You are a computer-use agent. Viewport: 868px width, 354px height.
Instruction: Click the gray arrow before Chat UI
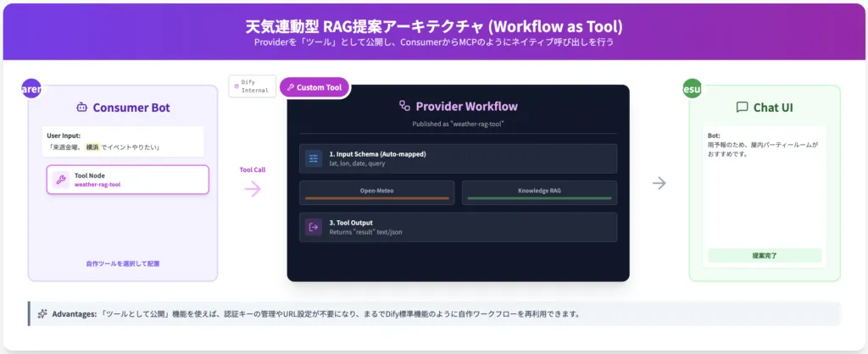click(x=659, y=183)
